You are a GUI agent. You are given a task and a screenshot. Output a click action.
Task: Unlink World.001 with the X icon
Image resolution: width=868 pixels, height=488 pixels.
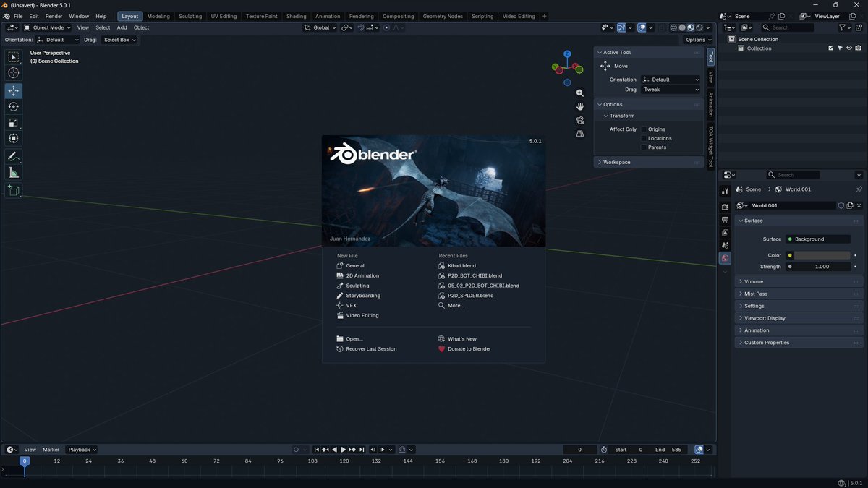click(x=859, y=205)
